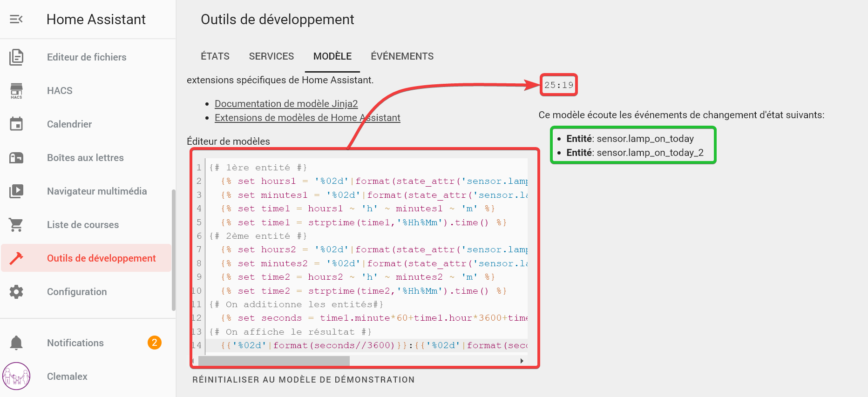
Task: Click code line 6 comment 2ème entité
Action: 258,236
